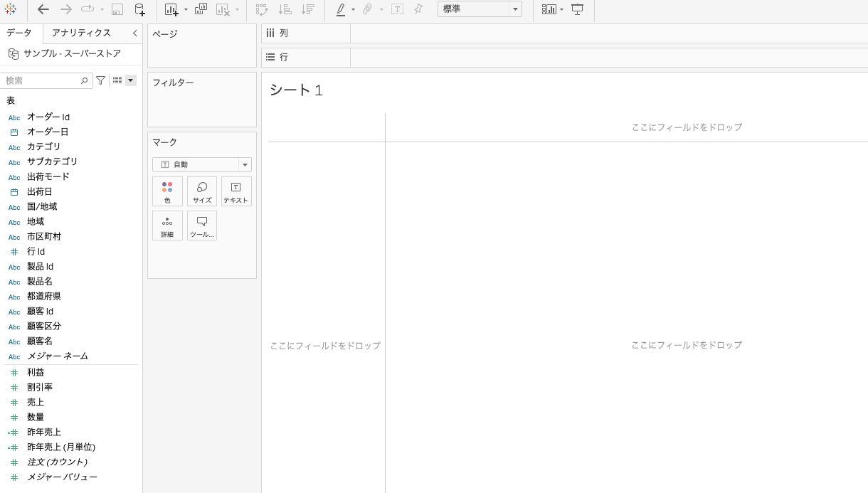Click the Redo forward arrow
Viewport: 868px width, 493px height.
pyautogui.click(x=66, y=9)
